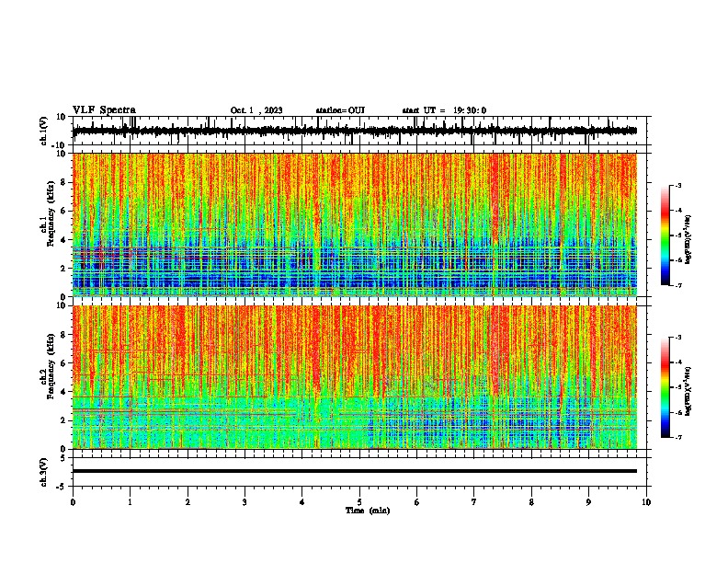Click the "ch.1(V)" waveform axis label
Screen dimensions: 728x563
[44, 131]
